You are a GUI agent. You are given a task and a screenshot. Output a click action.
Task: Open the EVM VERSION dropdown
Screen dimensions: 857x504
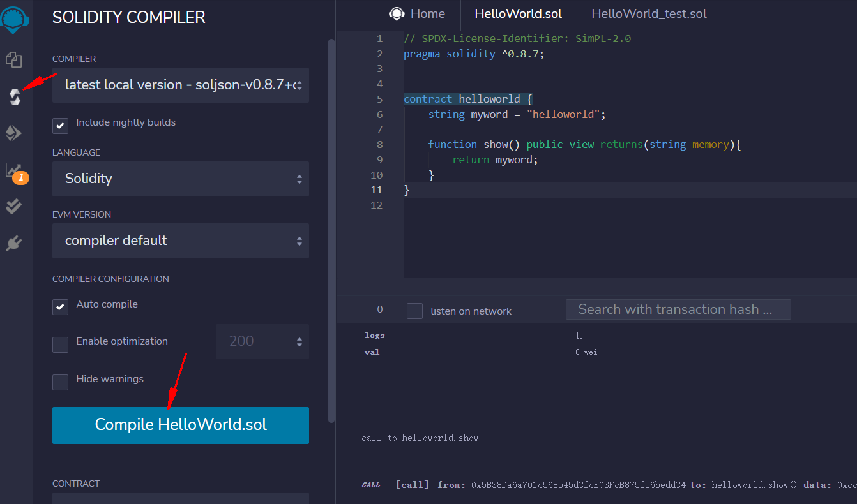[x=180, y=241]
